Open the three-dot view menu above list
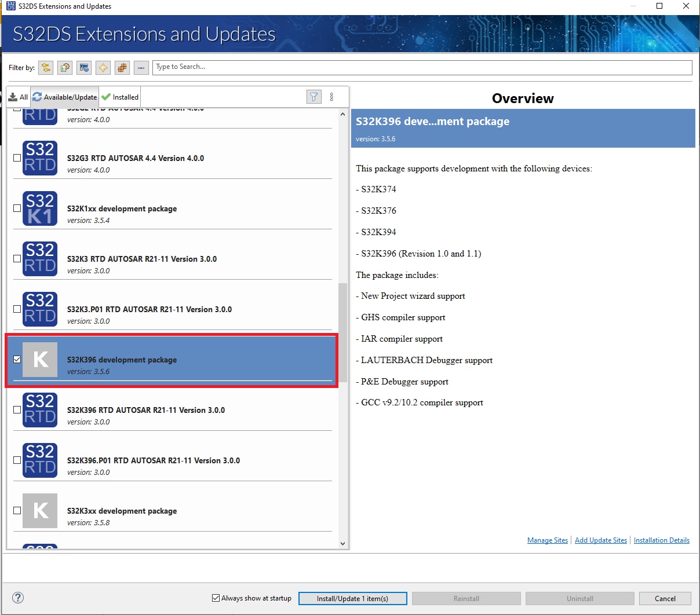Screen dimensions: 700x615 point(331,97)
